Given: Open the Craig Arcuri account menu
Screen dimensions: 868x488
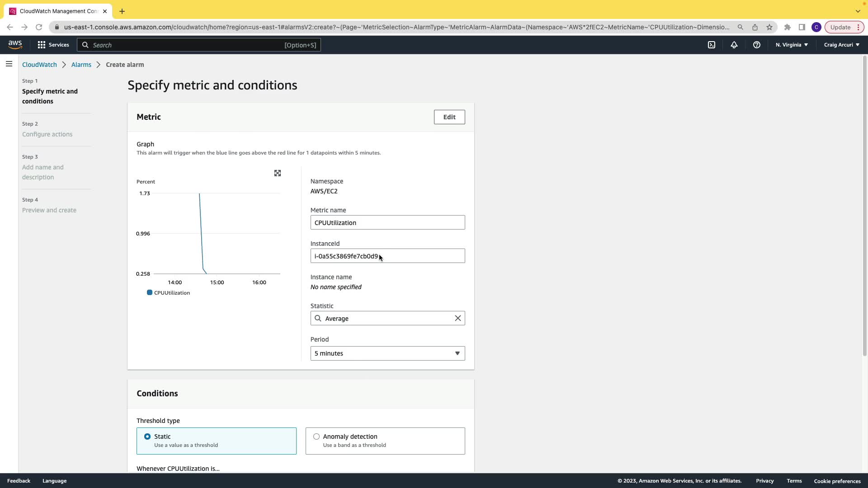Looking at the screenshot, I should [841, 45].
